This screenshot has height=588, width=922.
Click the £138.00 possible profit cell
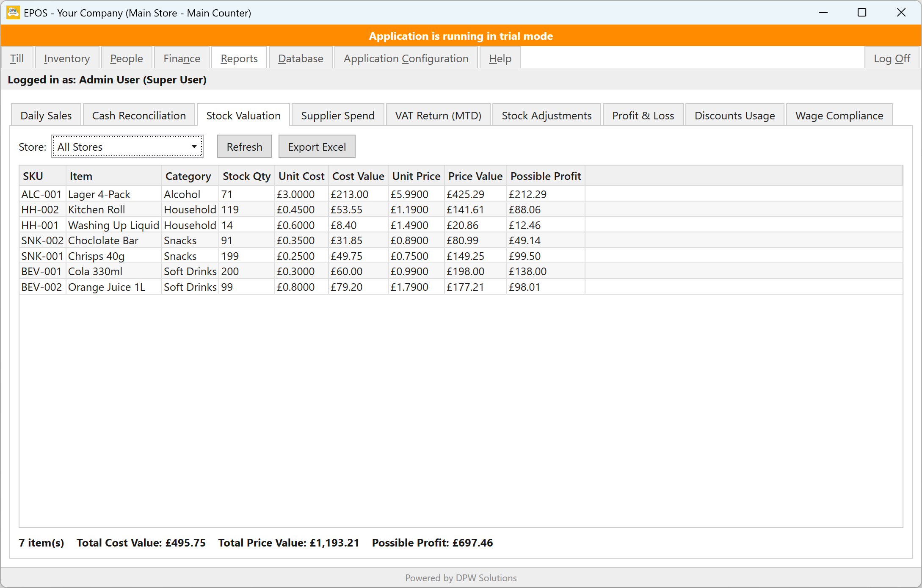546,271
